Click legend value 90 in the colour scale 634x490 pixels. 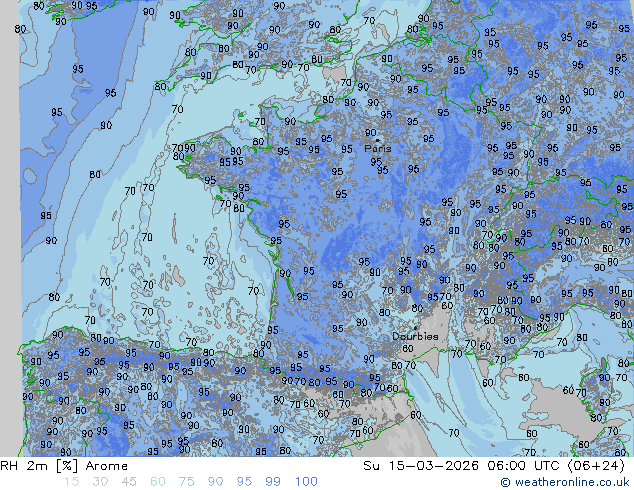(x=216, y=482)
